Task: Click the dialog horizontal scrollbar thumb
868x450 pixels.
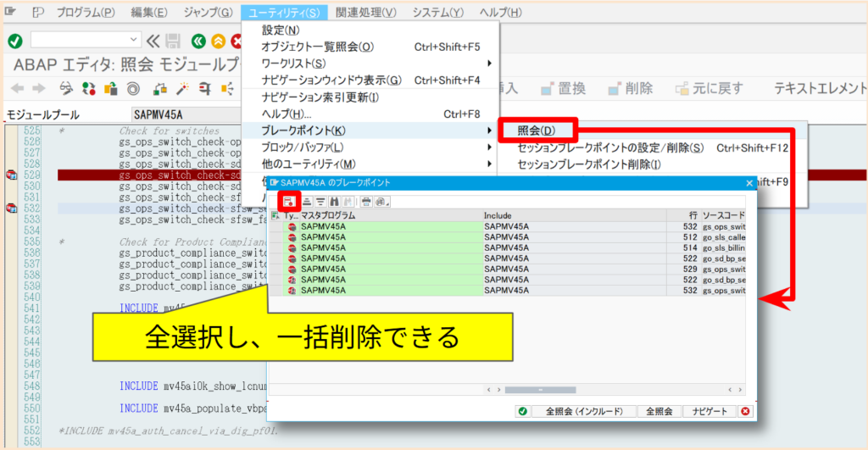Action: click(540, 390)
